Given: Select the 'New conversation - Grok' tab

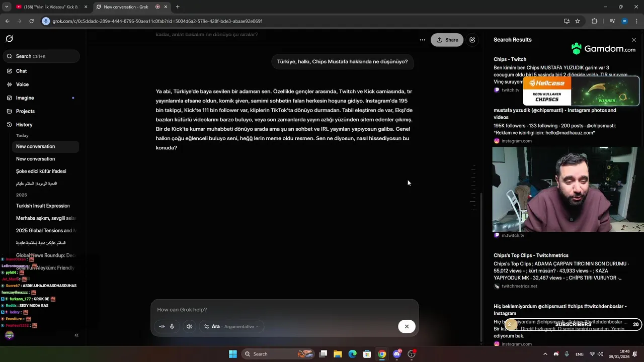Looking at the screenshot, I should click(126, 7).
